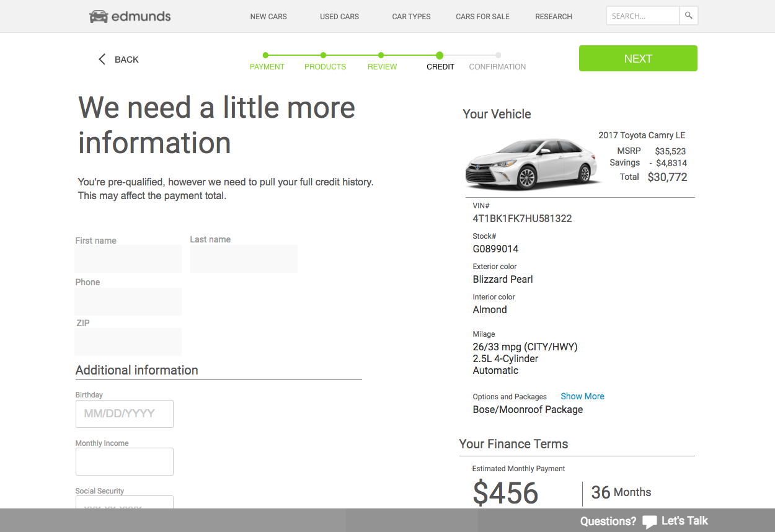Click the First name input field
The height and width of the screenshot is (532, 775).
tap(128, 259)
